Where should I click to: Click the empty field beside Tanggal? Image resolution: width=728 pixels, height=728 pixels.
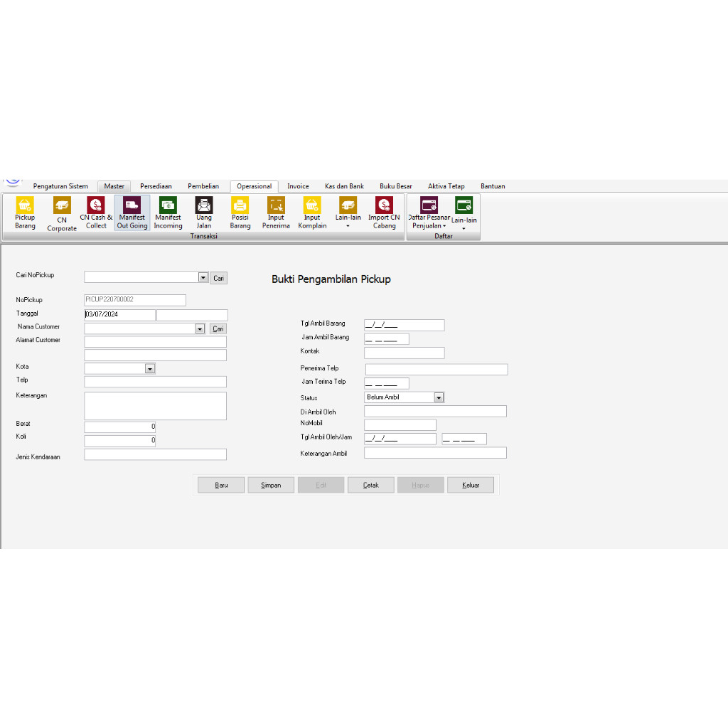click(x=192, y=315)
